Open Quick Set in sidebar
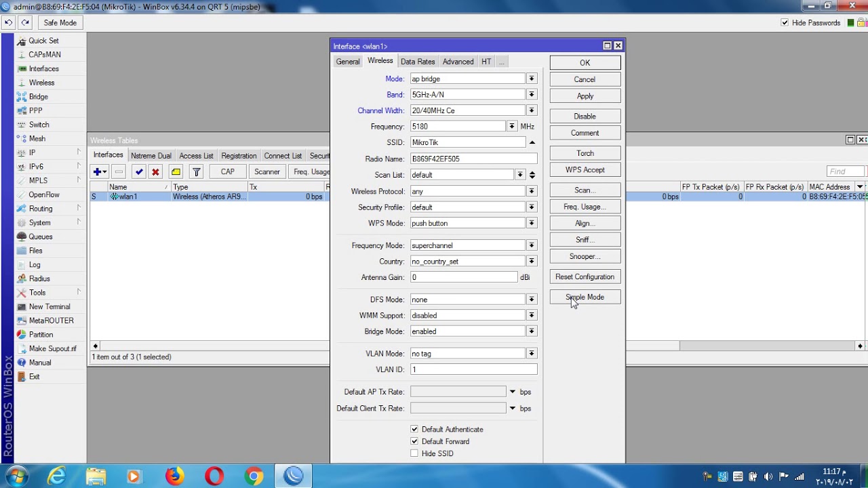This screenshot has height=488, width=868. (43, 41)
